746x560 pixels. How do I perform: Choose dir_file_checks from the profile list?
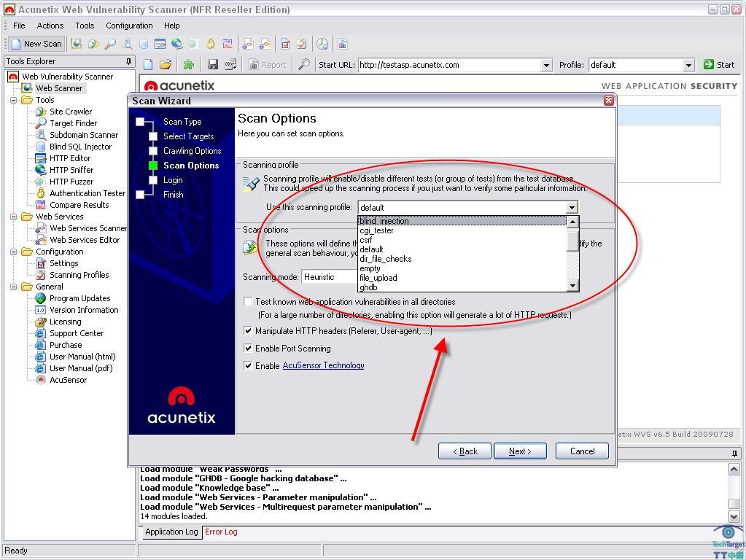(x=462, y=259)
